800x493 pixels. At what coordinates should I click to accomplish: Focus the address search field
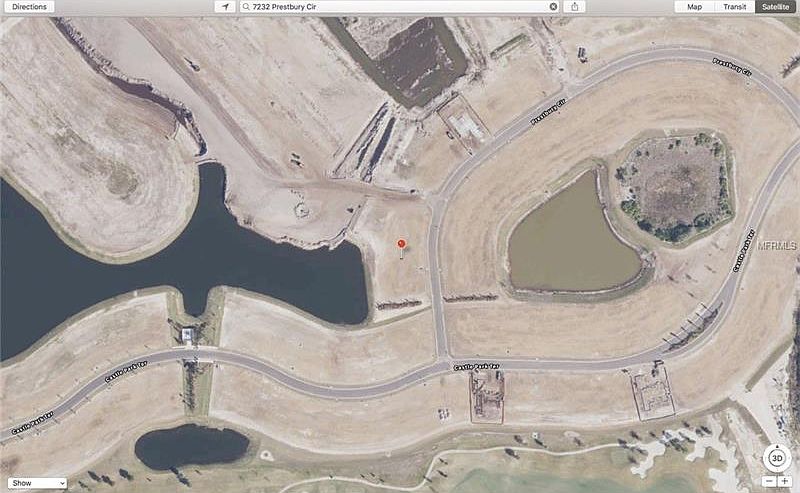(399, 7)
